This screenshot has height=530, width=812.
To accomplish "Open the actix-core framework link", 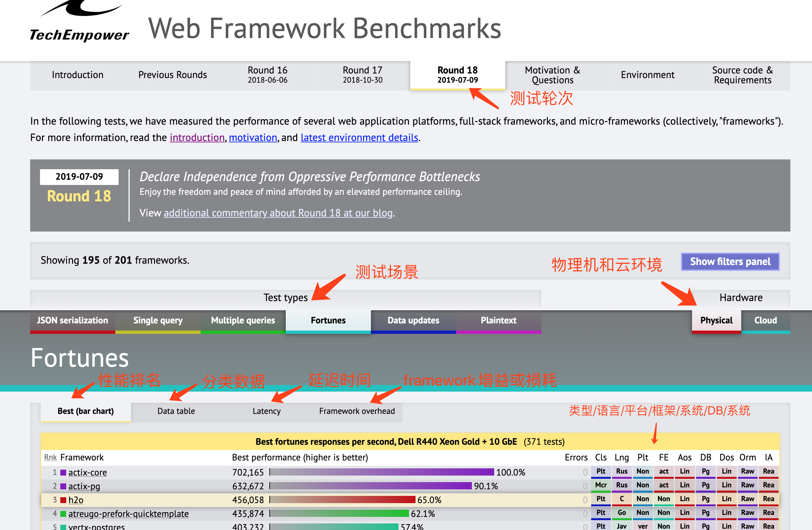I will point(87,473).
